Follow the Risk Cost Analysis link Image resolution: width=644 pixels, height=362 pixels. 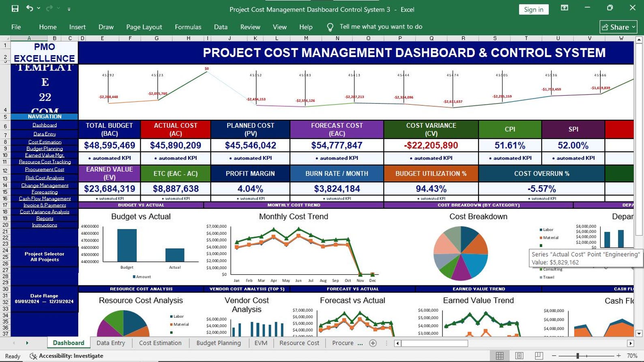(x=45, y=178)
